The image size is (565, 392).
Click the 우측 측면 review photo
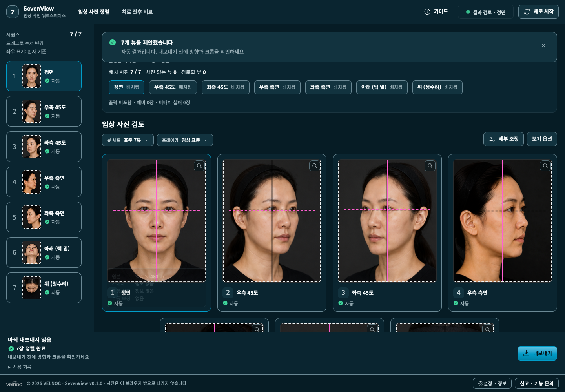(x=503, y=221)
